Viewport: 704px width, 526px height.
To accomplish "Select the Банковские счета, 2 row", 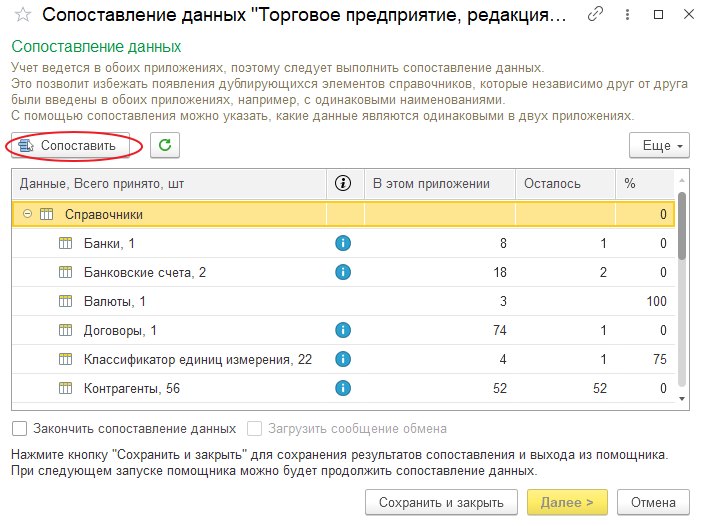I will 343,272.
